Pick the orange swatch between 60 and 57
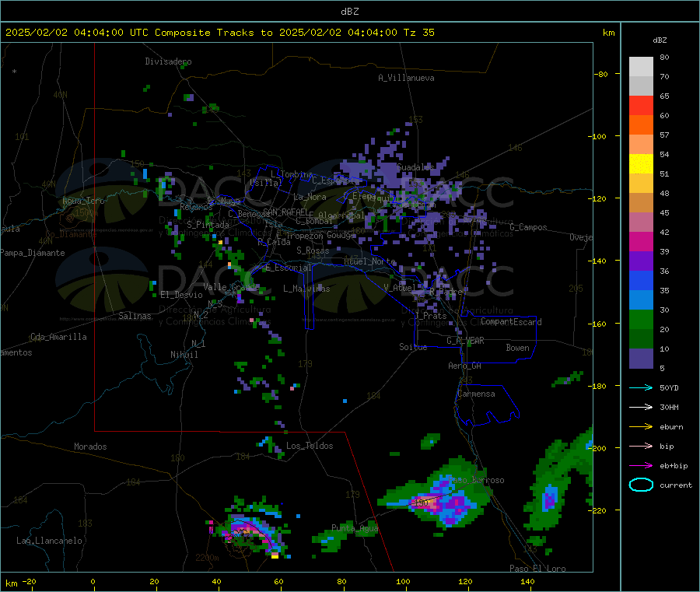700x592 pixels. click(641, 125)
